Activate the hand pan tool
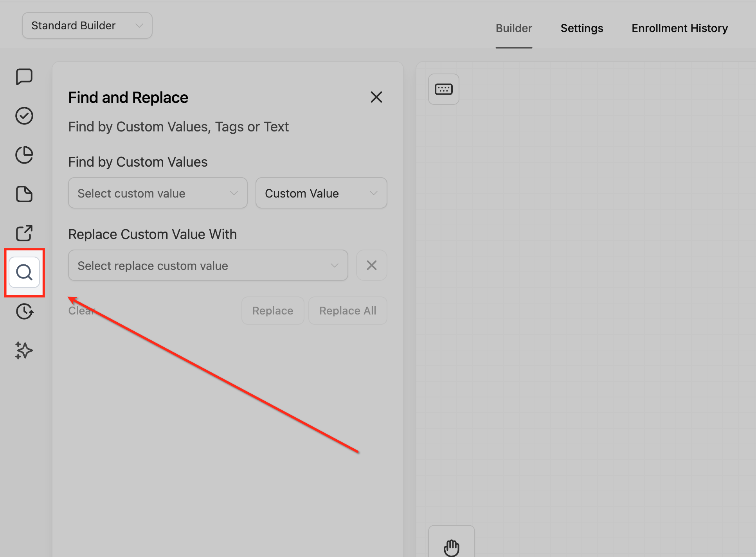 (x=451, y=546)
